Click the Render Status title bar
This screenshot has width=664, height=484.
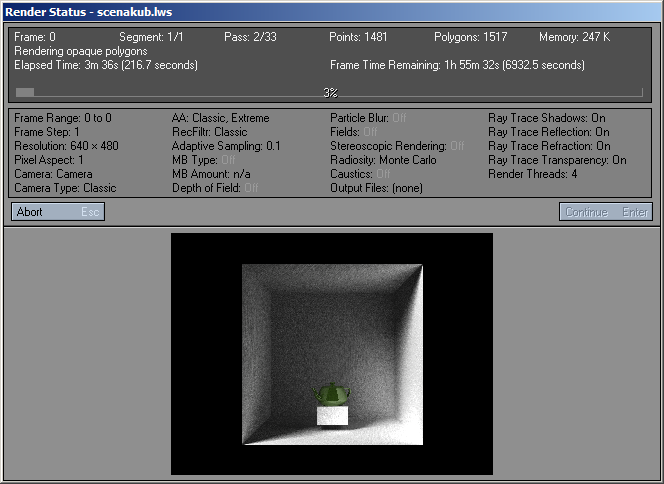(x=332, y=12)
